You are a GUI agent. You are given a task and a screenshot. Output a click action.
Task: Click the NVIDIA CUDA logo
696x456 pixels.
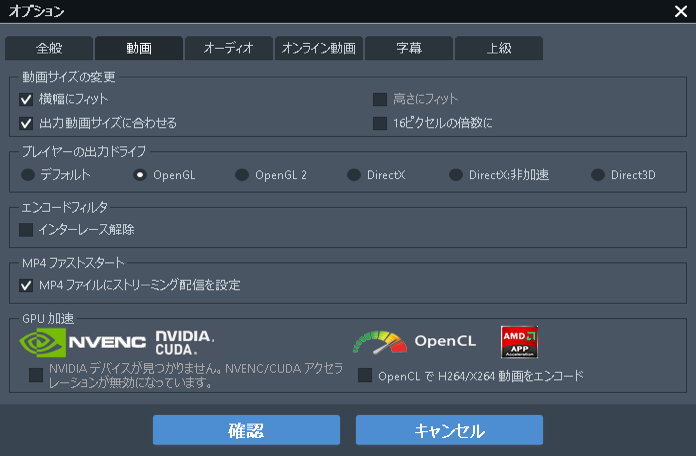click(185, 343)
